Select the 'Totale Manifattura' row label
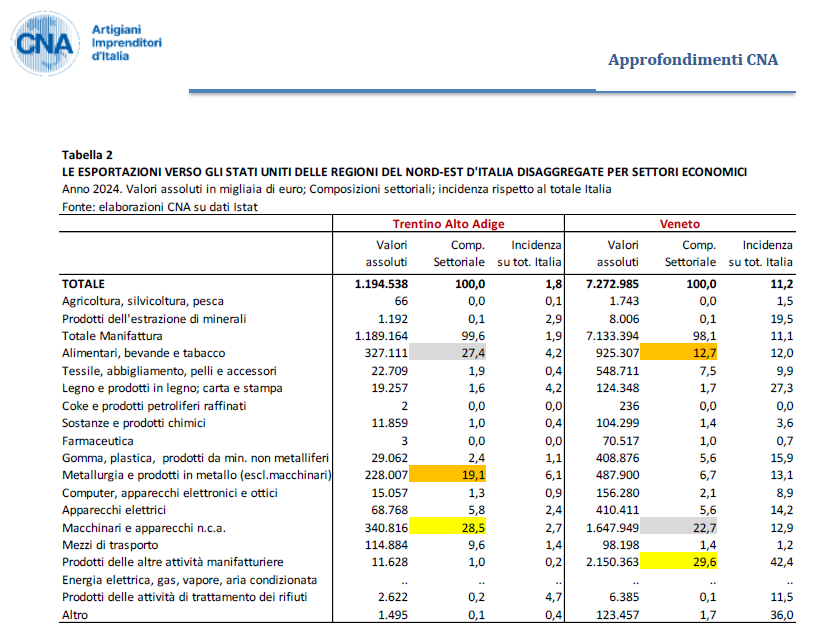Screen dimensions: 840x638 pos(112,336)
